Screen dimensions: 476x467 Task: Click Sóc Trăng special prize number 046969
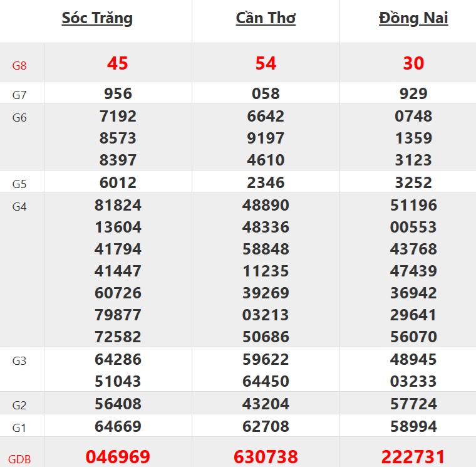pos(118,456)
